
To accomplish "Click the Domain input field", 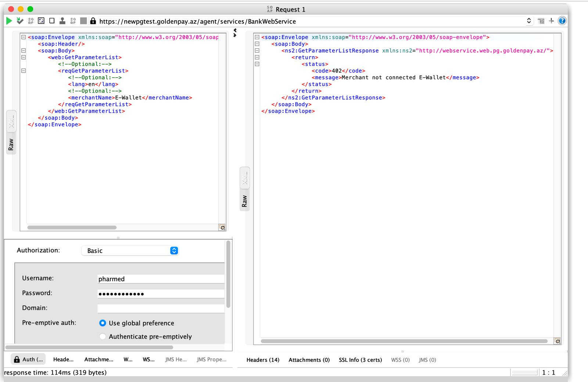I will coord(161,309).
